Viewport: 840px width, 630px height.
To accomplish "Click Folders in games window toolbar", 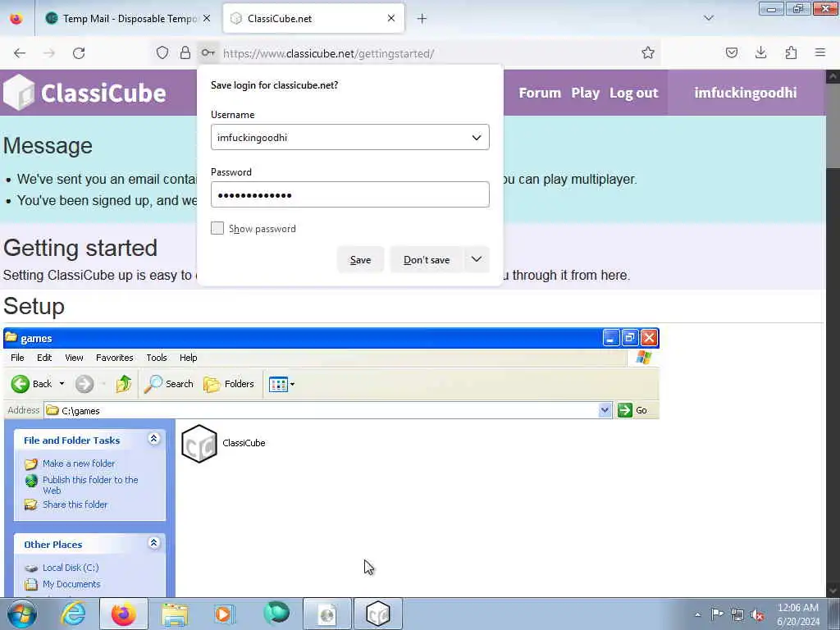I will [x=229, y=384].
